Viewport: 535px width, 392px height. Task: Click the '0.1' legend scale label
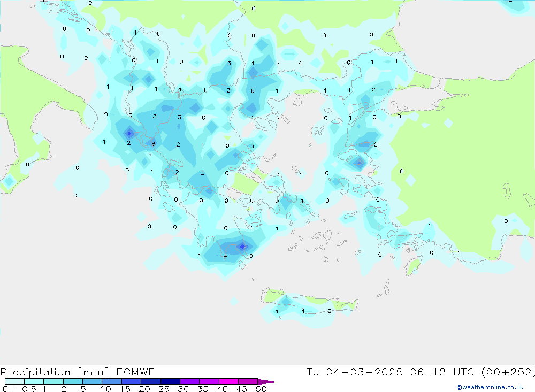pos(9,389)
